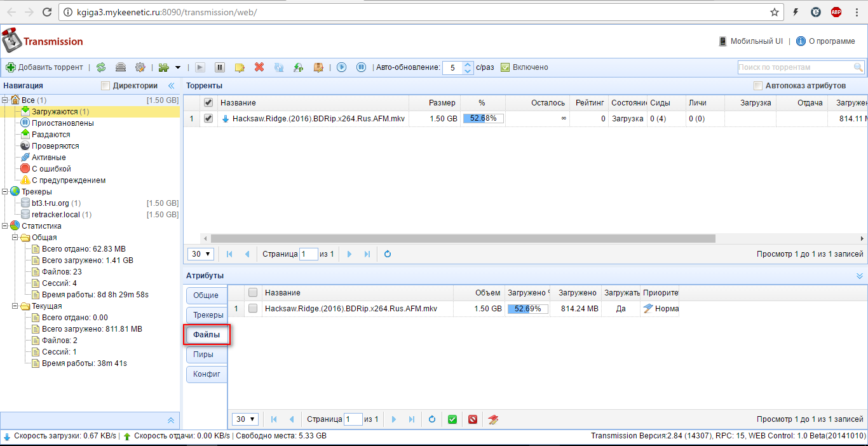Enable the Автопоказ атрибутов checkbox
The width and height of the screenshot is (868, 446).
point(757,86)
